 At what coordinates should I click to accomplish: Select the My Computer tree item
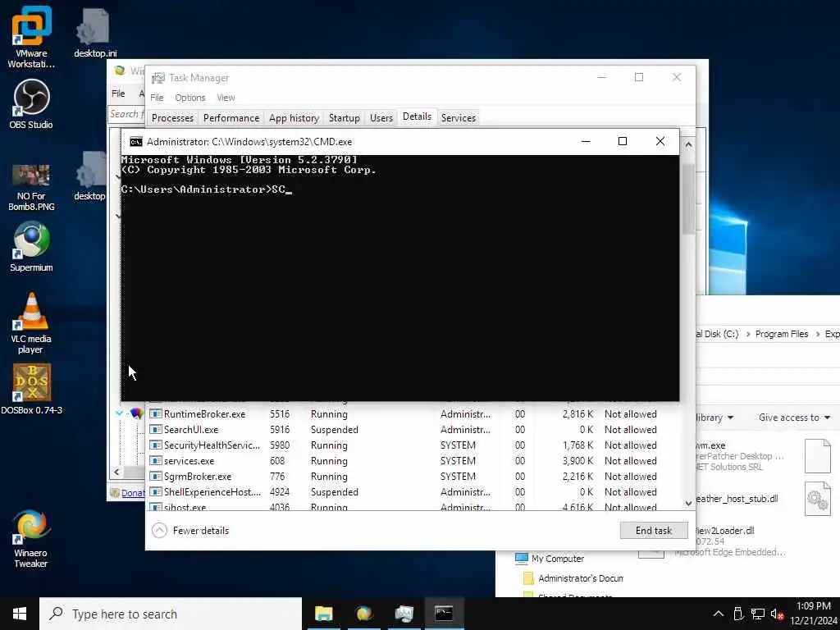[550, 559]
